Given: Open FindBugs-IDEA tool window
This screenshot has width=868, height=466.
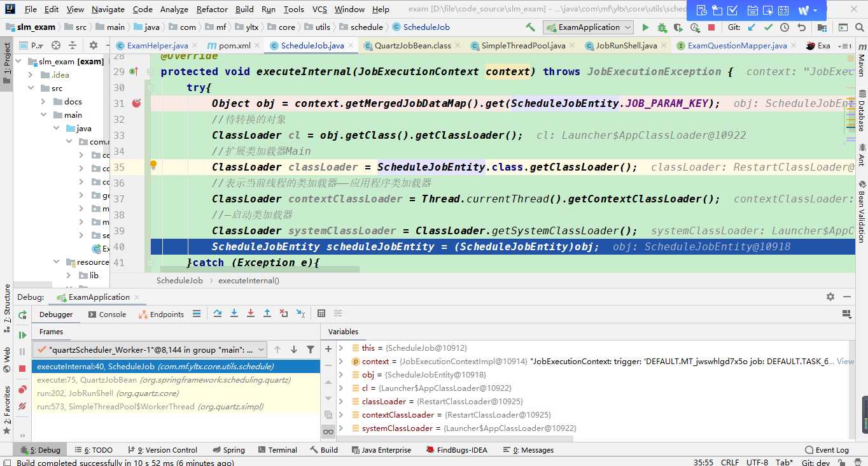Looking at the screenshot, I should click(x=456, y=449).
